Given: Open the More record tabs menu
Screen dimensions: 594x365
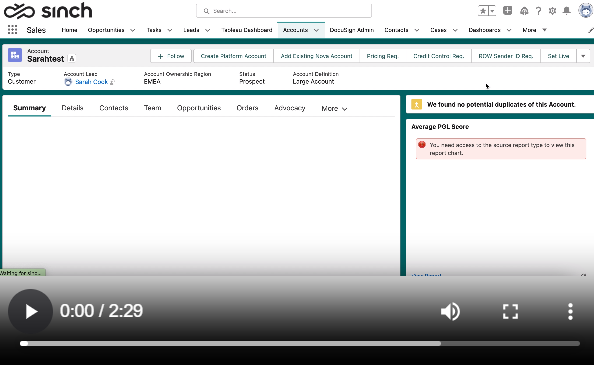Looking at the screenshot, I should [334, 109].
